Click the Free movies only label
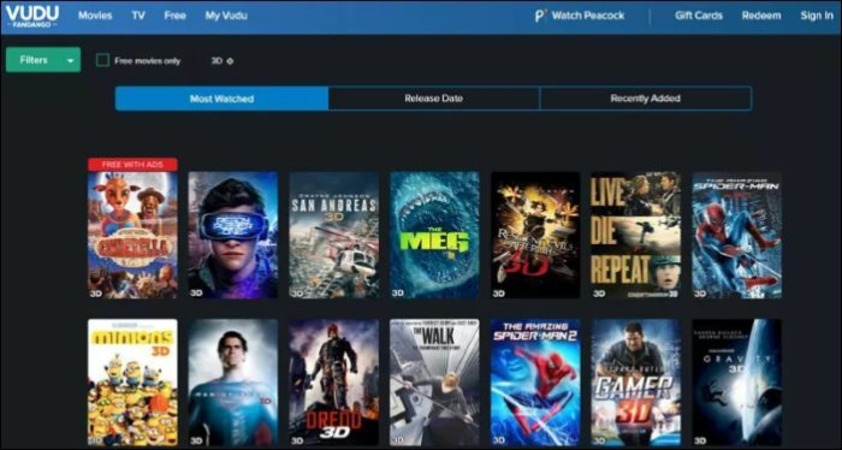The height and width of the screenshot is (450, 842). pyautogui.click(x=148, y=61)
